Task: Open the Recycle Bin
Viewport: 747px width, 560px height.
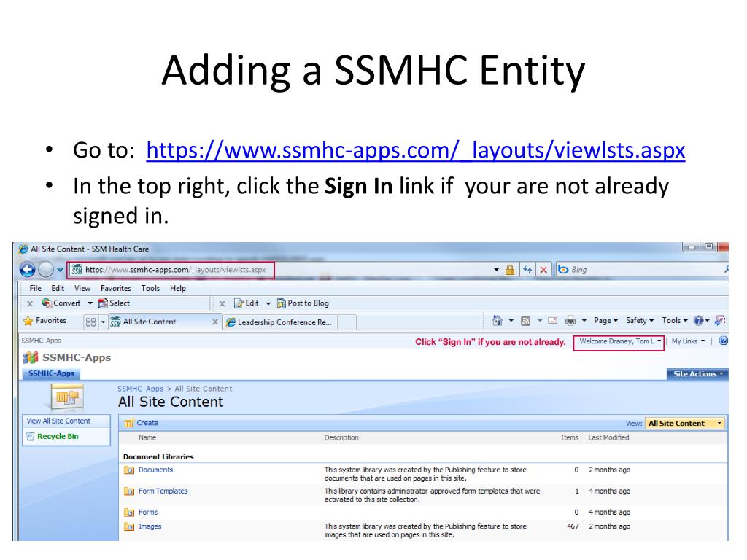Action: 58,436
